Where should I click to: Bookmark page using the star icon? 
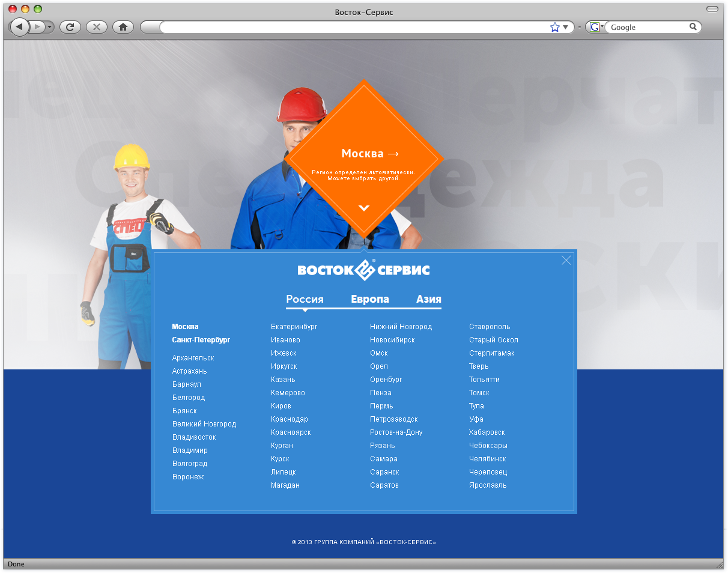coord(554,27)
